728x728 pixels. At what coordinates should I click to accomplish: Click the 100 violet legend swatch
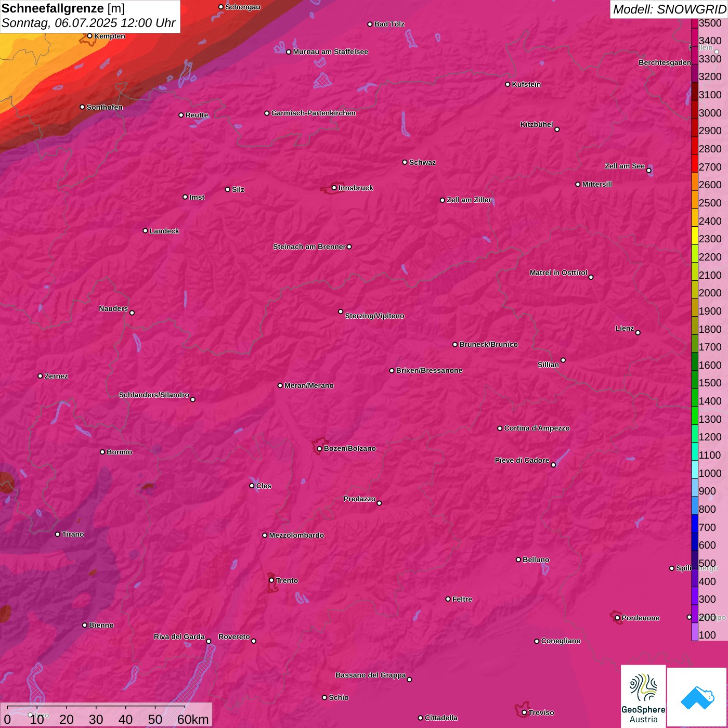[694, 631]
